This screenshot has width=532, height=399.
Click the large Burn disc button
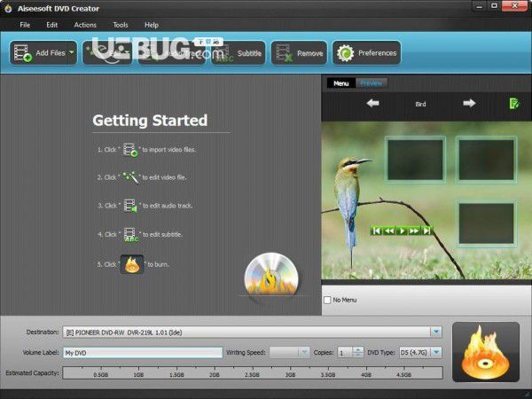486,352
